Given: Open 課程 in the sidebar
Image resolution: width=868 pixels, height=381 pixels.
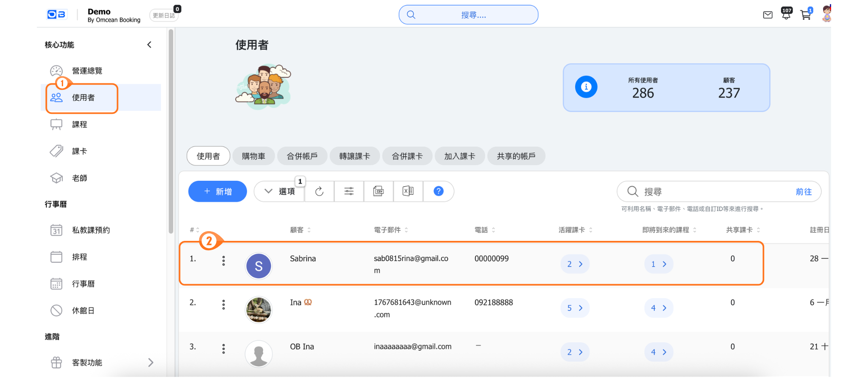Looking at the screenshot, I should click(80, 124).
